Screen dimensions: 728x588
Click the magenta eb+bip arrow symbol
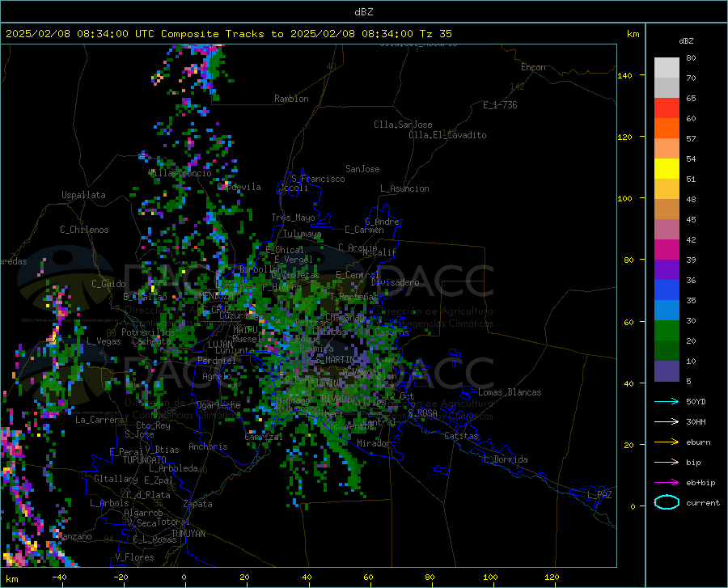click(x=667, y=483)
